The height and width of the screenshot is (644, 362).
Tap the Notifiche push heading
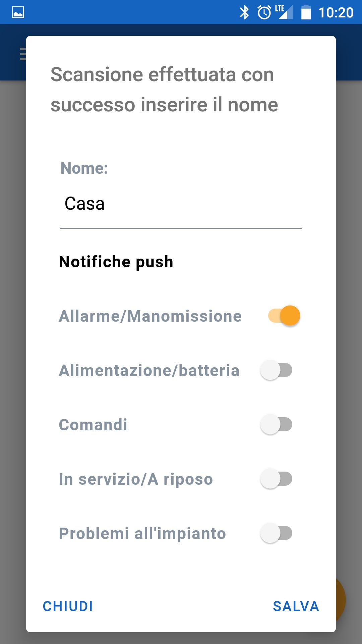click(x=116, y=262)
